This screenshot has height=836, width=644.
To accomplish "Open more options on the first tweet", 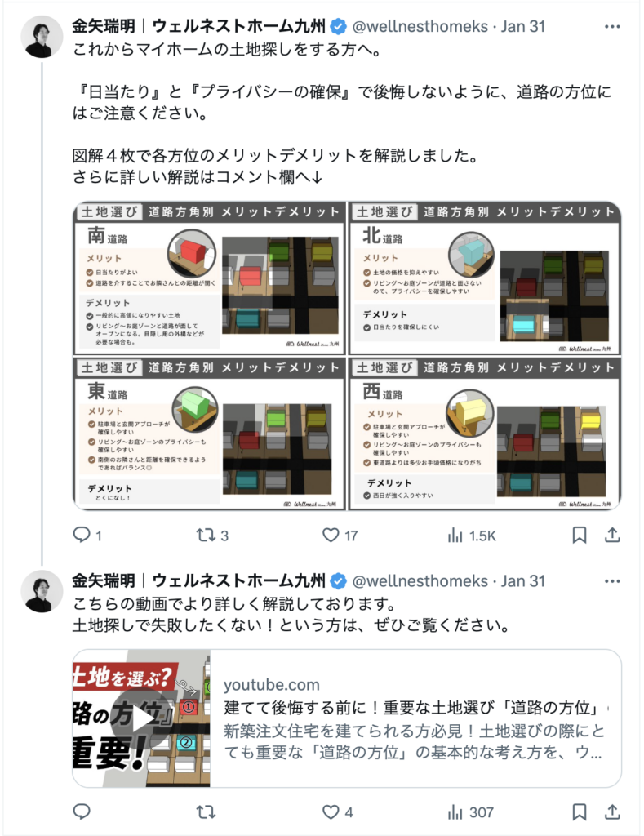I will 612,27.
